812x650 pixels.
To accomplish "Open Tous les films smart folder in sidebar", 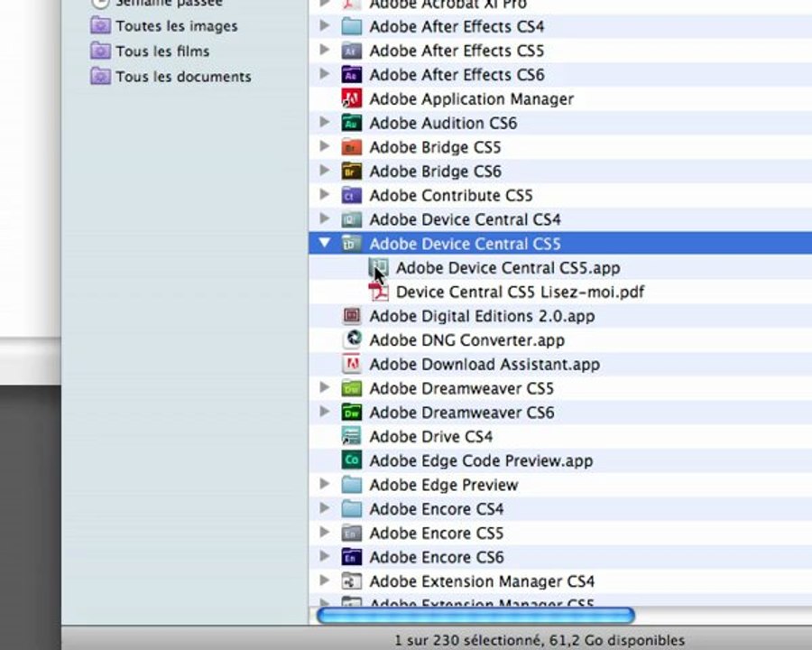I will tap(150, 51).
